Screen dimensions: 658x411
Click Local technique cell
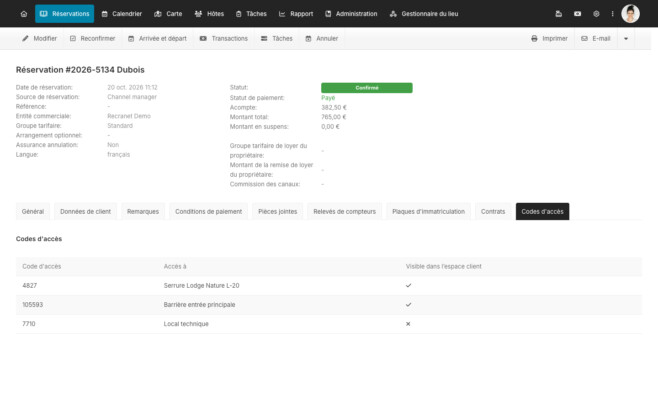coord(186,324)
